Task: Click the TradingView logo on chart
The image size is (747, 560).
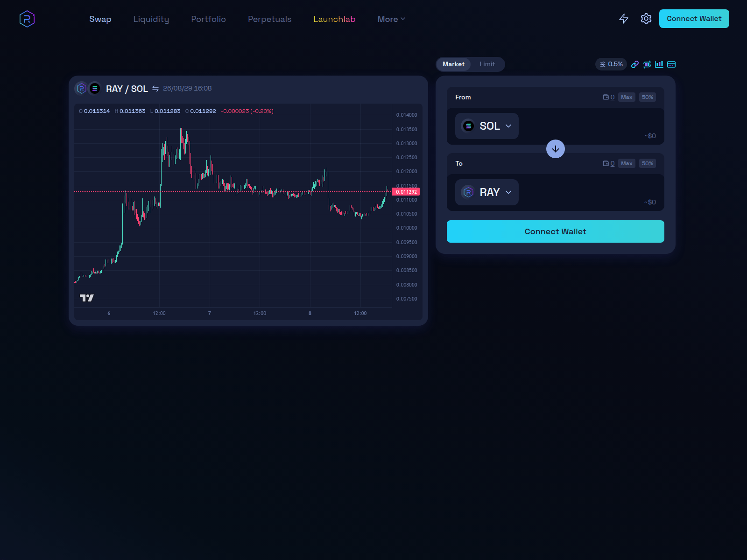Action: pos(87,298)
